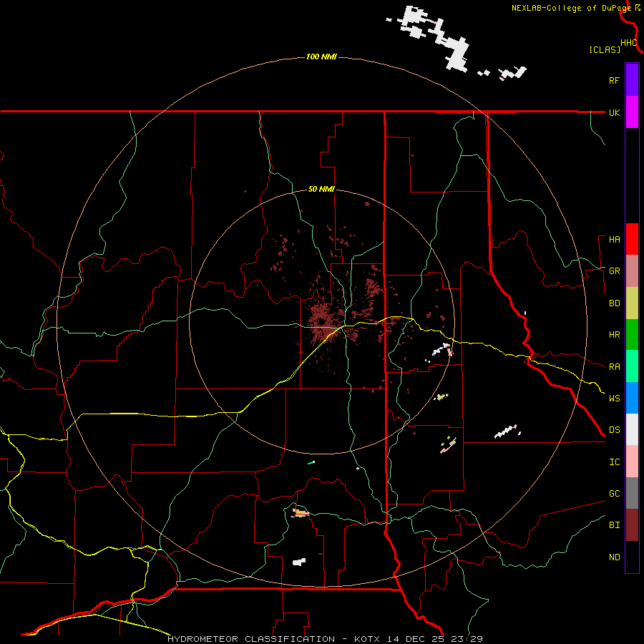Click the "WS" legend label
Screen dimensions: 644x644
tap(614, 398)
